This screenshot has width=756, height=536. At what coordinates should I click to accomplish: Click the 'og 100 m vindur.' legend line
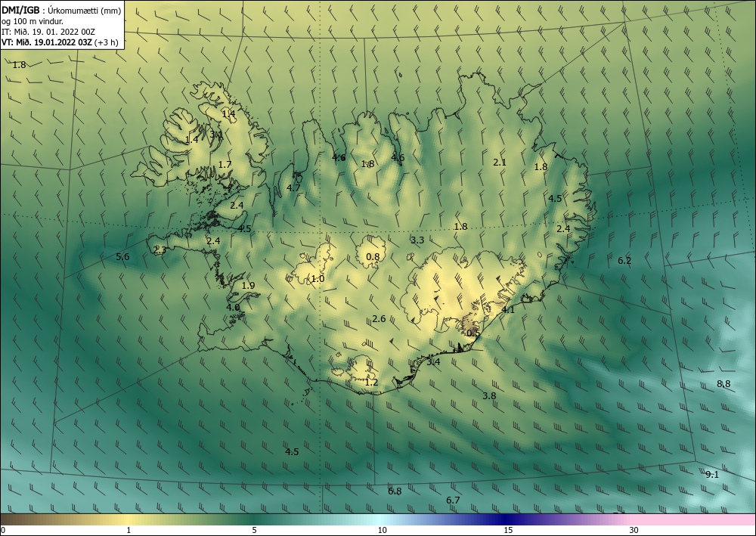click(x=33, y=20)
